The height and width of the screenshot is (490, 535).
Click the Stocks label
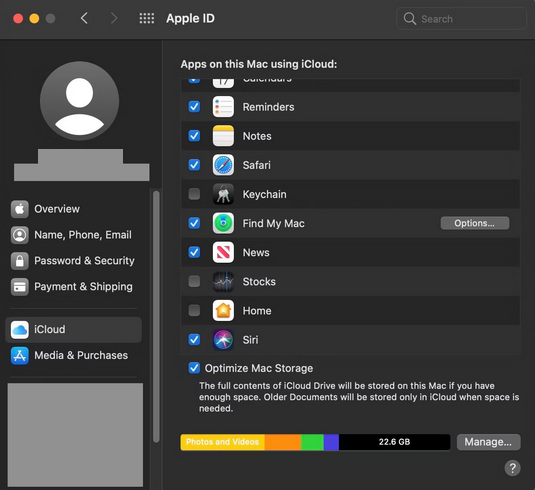pyautogui.click(x=259, y=282)
